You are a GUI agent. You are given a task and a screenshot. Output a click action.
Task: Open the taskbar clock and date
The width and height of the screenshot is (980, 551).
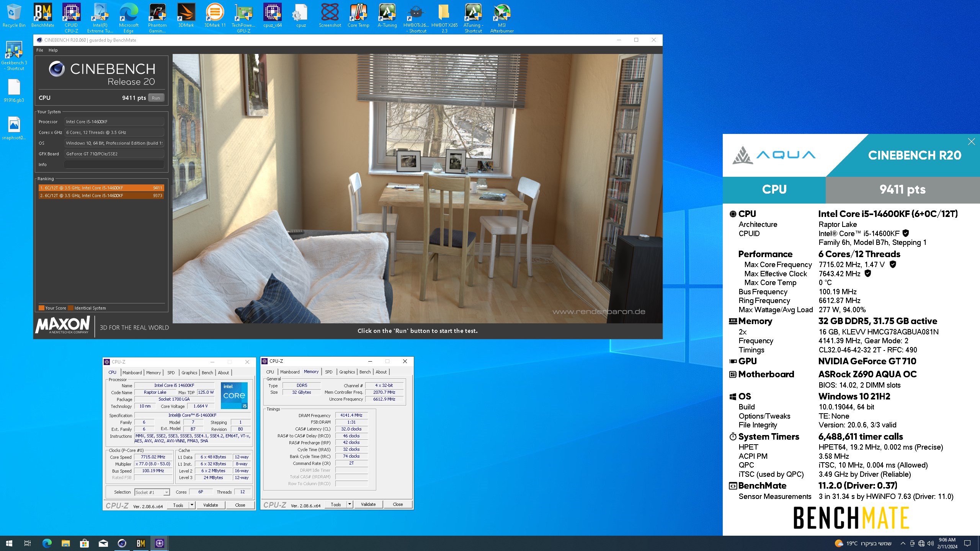pos(947,543)
